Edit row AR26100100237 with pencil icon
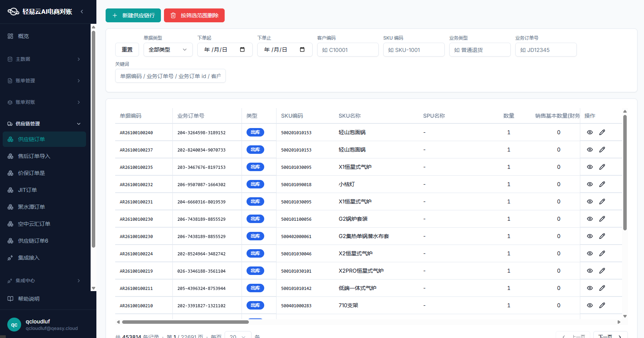This screenshot has width=644, height=338. click(x=602, y=150)
